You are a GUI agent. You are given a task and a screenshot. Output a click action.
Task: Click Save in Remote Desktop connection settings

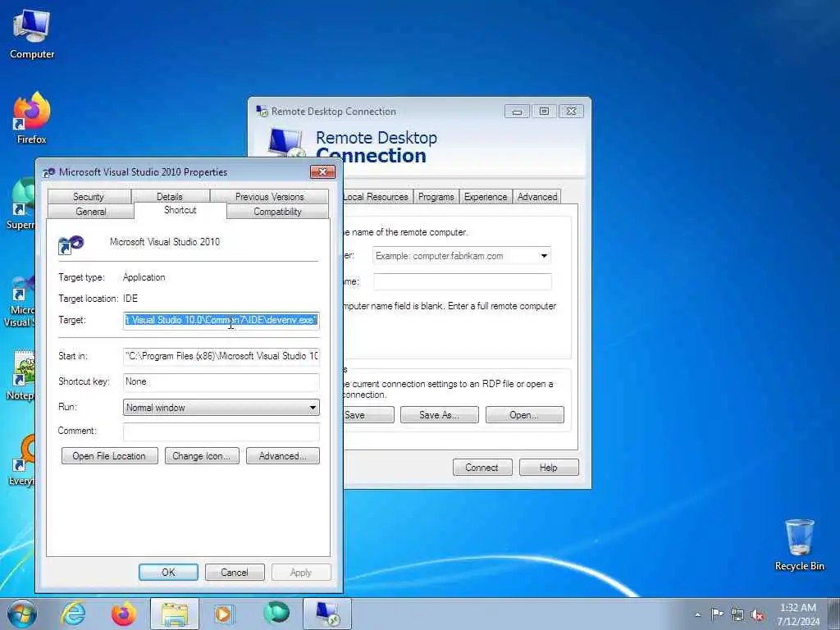coord(368,415)
